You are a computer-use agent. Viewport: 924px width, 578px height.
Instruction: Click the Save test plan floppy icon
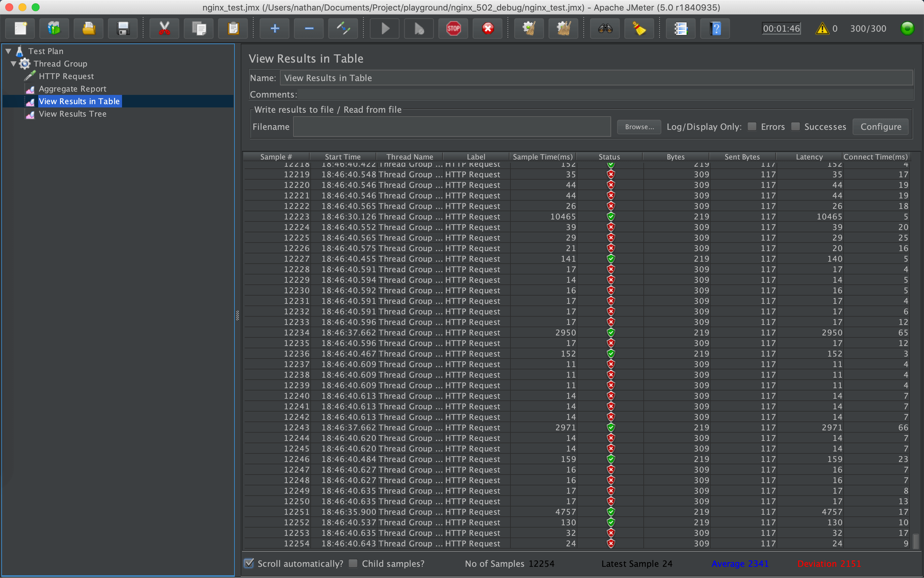click(123, 29)
